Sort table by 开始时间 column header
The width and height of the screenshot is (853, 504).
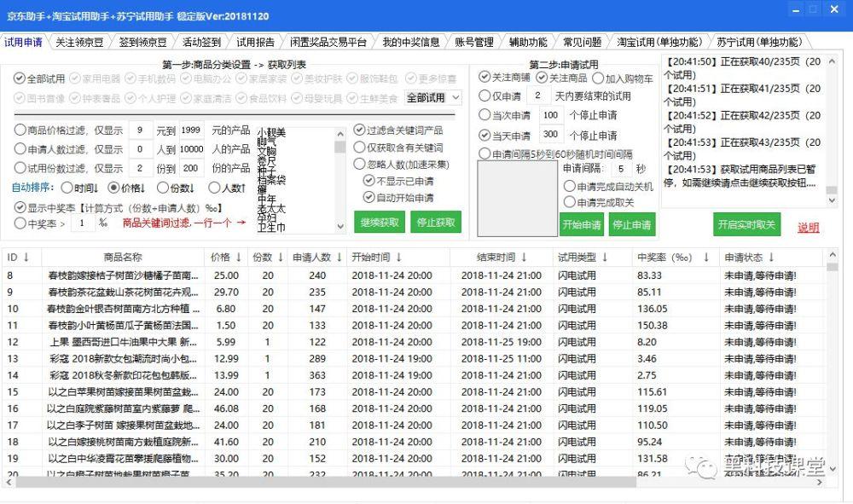pyautogui.click(x=398, y=258)
